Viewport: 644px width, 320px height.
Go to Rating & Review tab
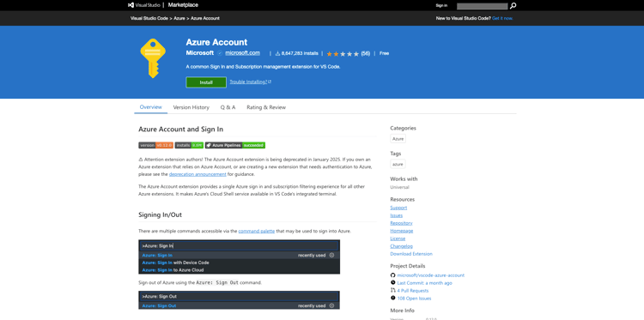click(x=266, y=107)
